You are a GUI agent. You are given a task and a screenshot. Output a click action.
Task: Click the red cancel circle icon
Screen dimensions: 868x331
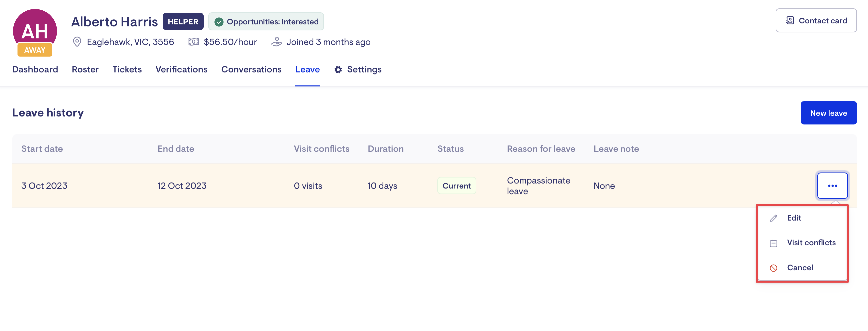774,268
